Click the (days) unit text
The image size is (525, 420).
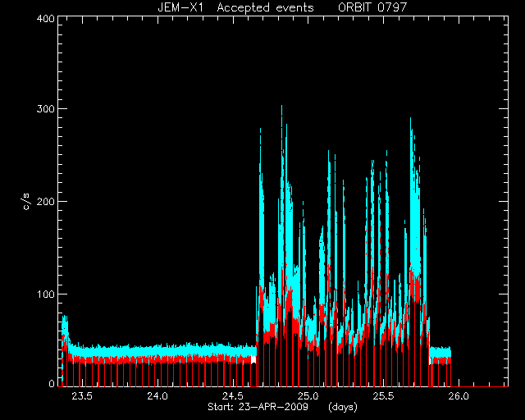(343, 407)
